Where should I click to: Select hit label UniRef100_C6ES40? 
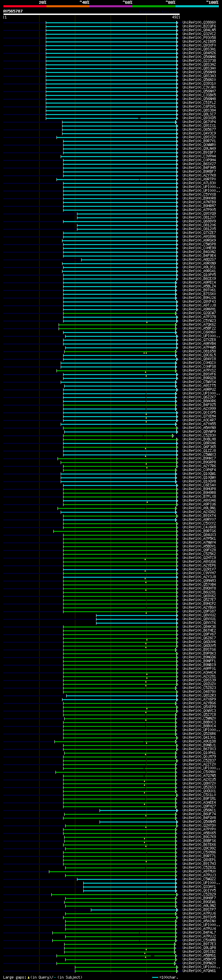199,485
